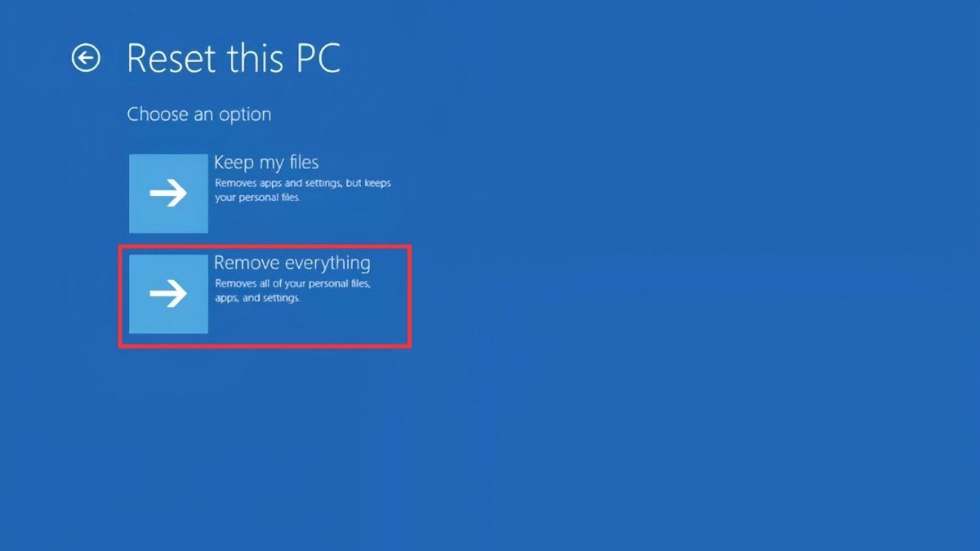
Task: Choose the Keep my files option title
Action: [266, 162]
